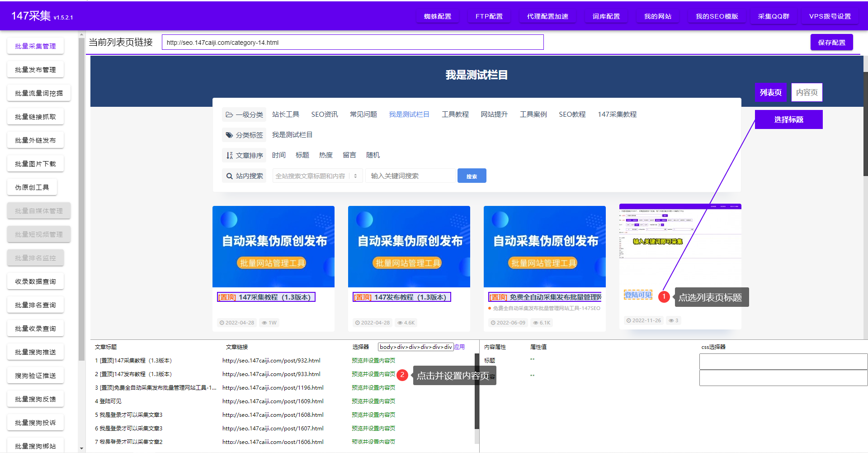
Task: Select 收录数据查询 in sidebar
Action: 35,281
